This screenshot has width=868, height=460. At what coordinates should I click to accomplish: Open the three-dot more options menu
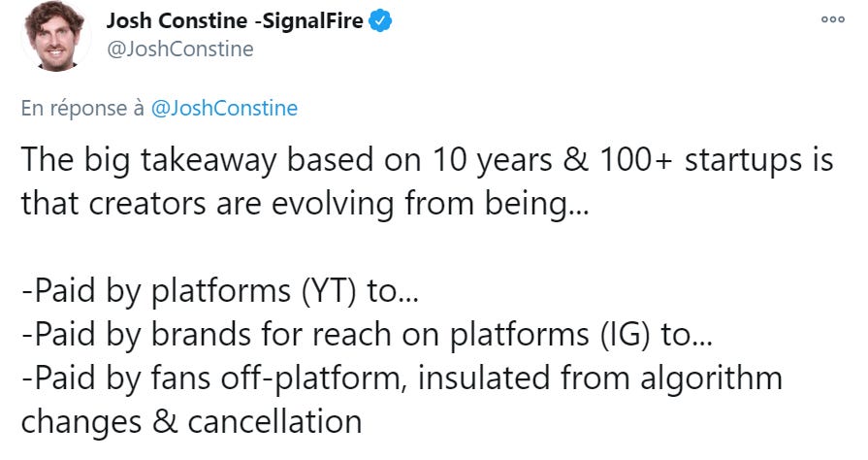coord(832,19)
